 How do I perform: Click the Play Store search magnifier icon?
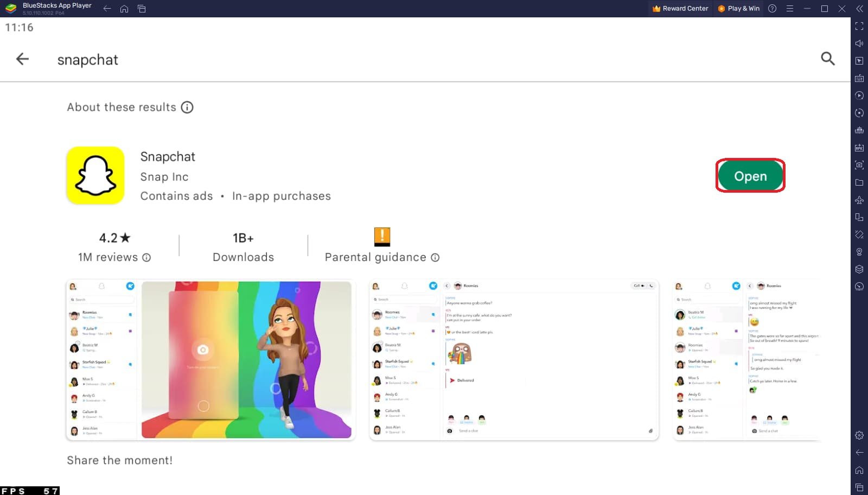tap(827, 59)
